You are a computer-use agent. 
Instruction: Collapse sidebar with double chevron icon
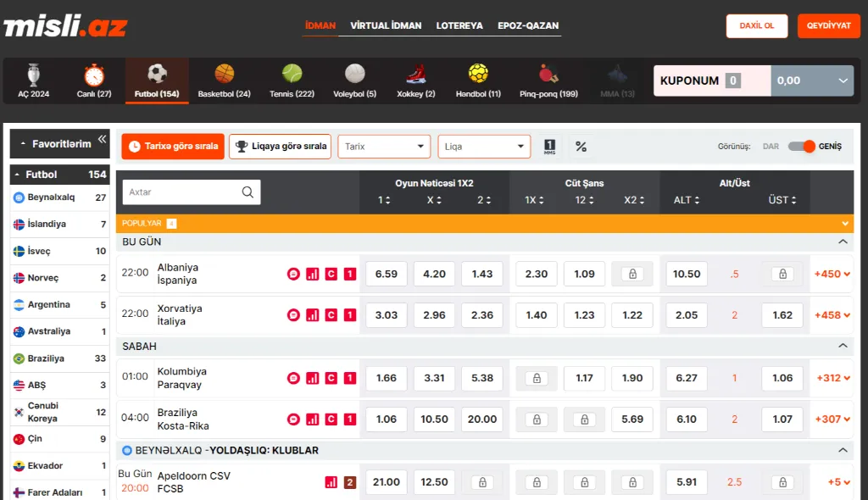102,139
